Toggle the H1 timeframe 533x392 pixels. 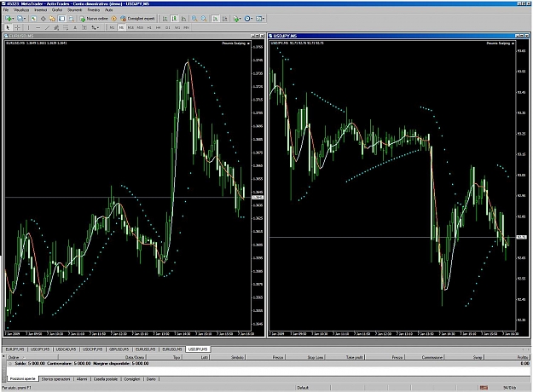coord(149,27)
